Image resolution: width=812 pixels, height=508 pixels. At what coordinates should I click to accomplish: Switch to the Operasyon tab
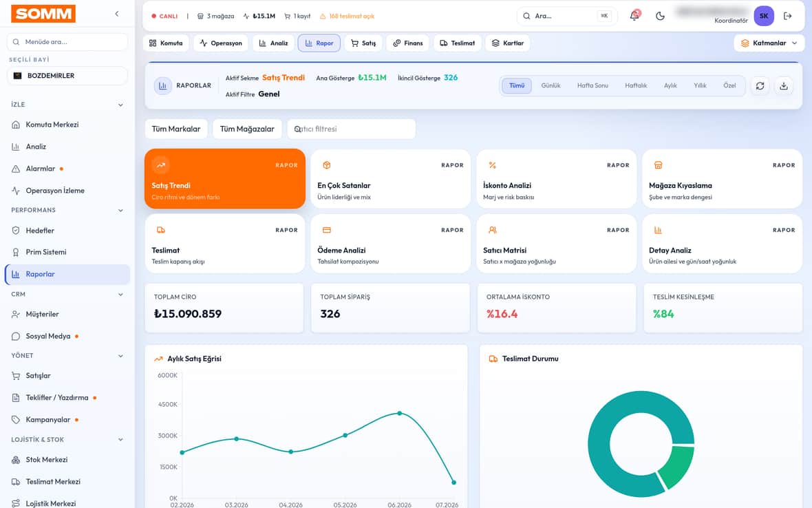click(221, 43)
